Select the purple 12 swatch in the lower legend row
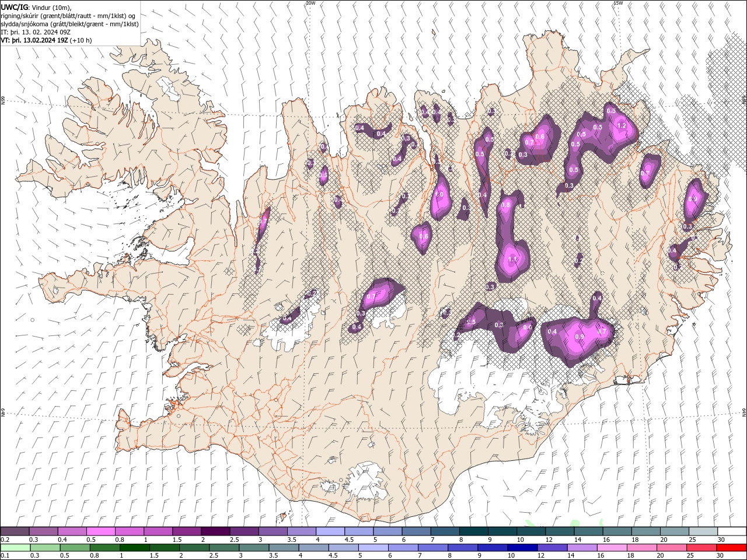 click(x=551, y=548)
